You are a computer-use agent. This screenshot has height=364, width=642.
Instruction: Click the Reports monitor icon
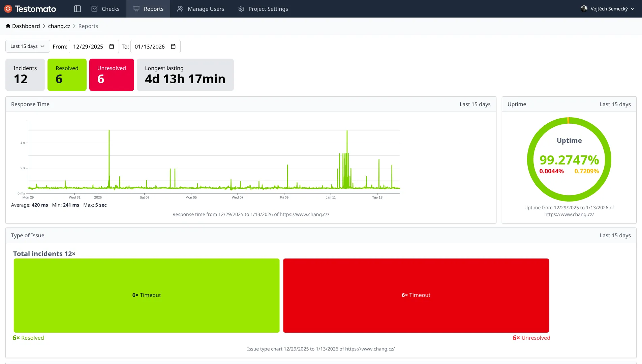pos(136,9)
